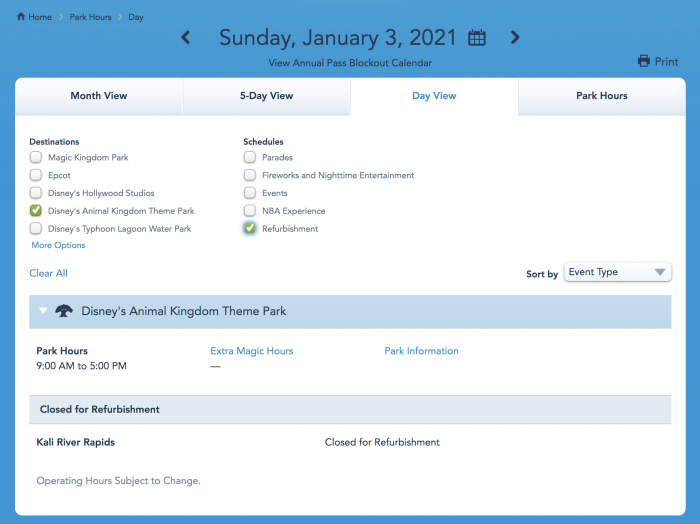
Task: Go to next day with right arrow
Action: [x=515, y=37]
